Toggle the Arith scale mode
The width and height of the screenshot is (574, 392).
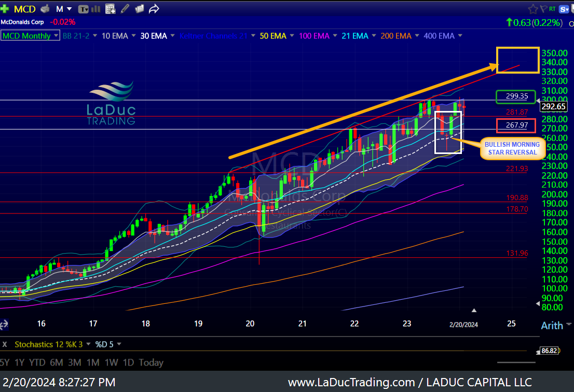pyautogui.click(x=552, y=326)
